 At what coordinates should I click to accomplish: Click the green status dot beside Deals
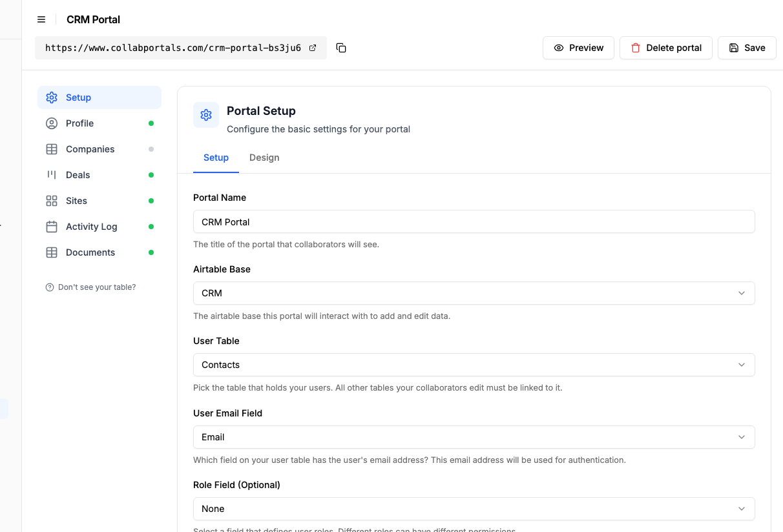151,175
